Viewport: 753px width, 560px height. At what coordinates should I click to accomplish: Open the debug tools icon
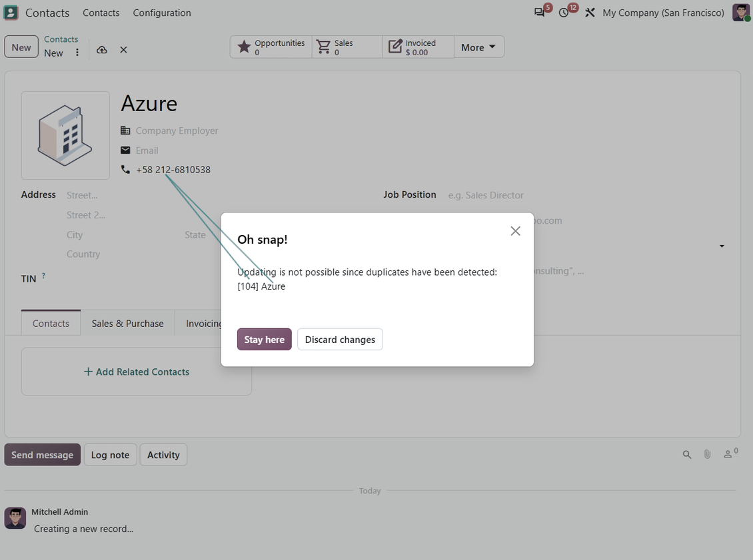(590, 13)
